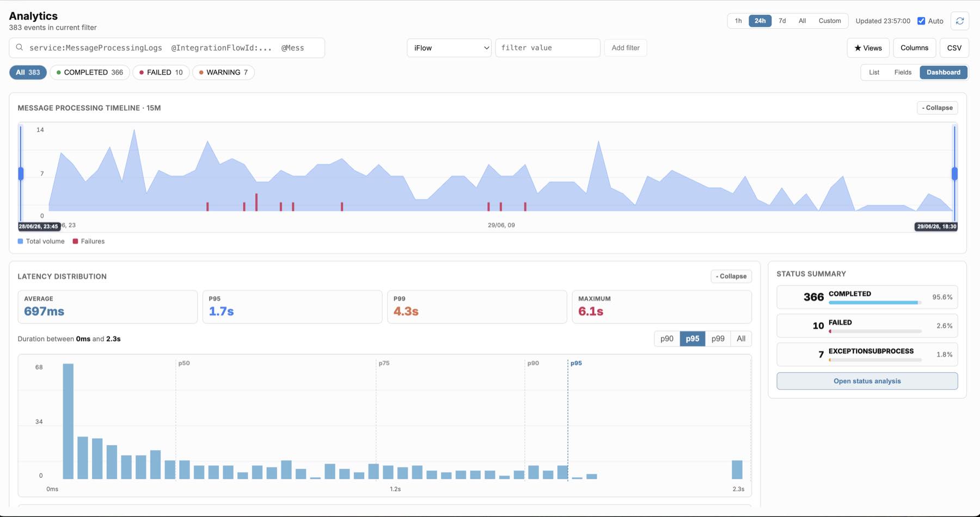Image resolution: width=980 pixels, height=517 pixels.
Task: Select the 1h time range
Action: 738,21
